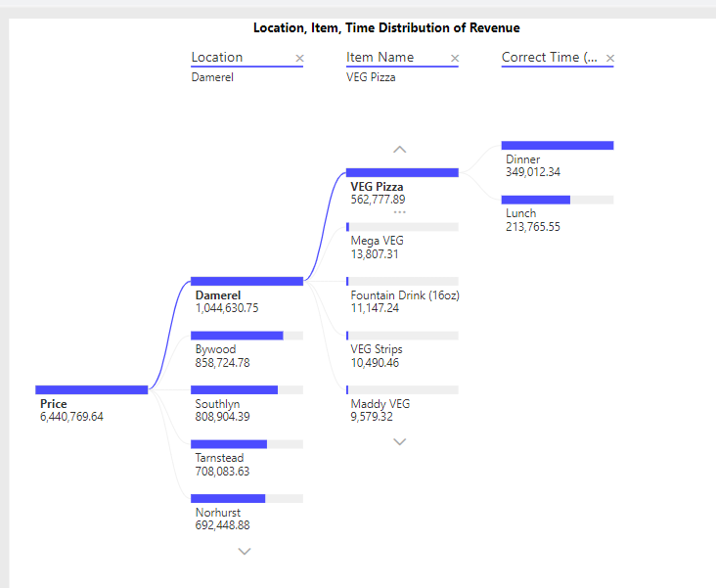
Task: Select the Dinner time bar
Action: click(558, 145)
